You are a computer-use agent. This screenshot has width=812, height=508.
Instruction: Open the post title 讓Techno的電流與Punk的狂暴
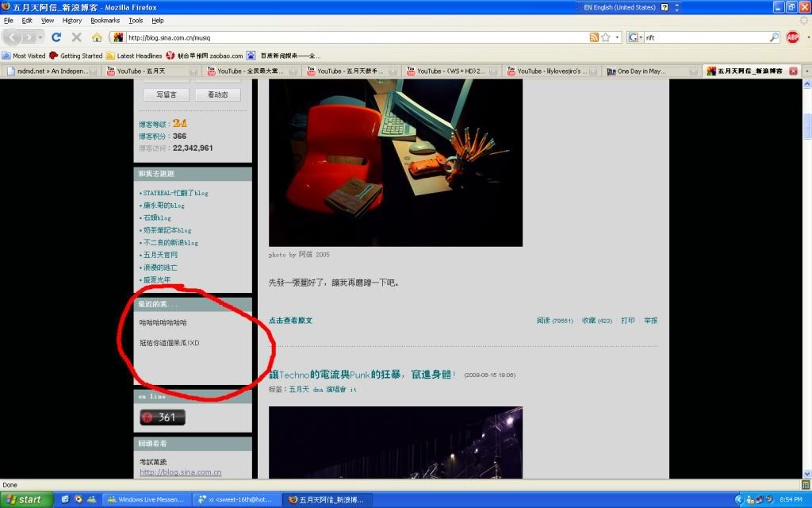click(x=362, y=375)
